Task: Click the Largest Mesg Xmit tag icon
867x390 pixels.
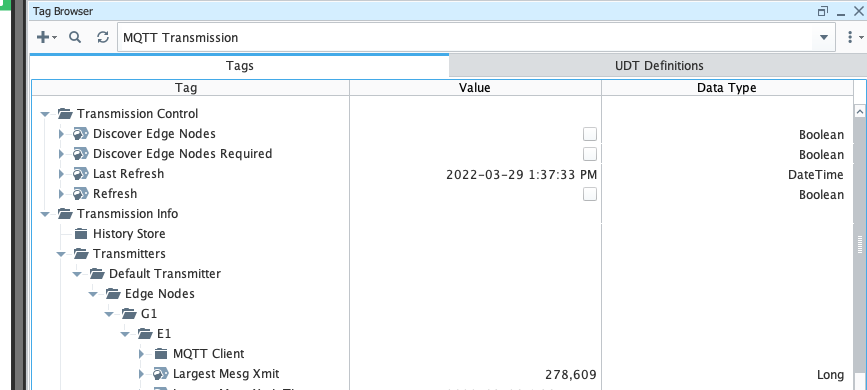Action: (x=161, y=374)
